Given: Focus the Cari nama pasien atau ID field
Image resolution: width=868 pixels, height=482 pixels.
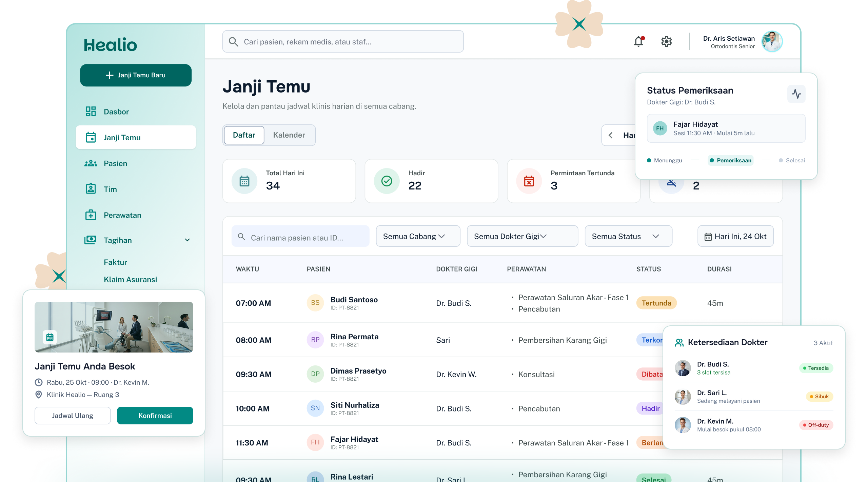Looking at the screenshot, I should (300, 236).
